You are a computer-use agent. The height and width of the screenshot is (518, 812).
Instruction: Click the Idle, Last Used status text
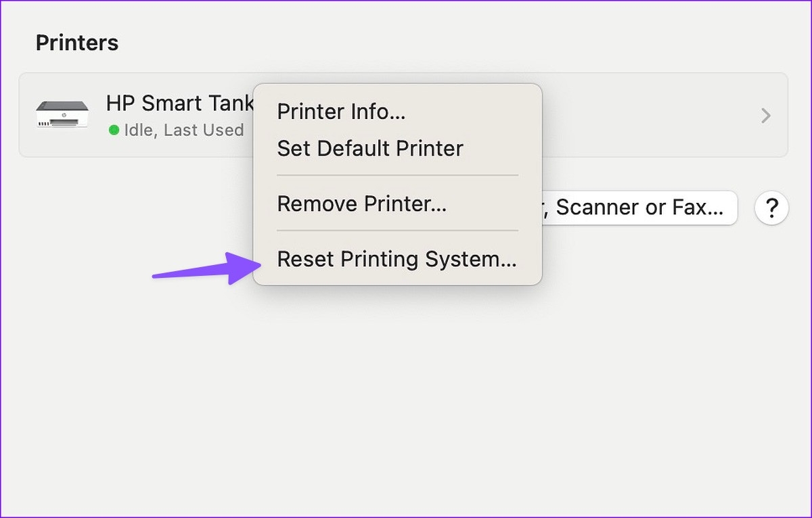[x=183, y=130]
